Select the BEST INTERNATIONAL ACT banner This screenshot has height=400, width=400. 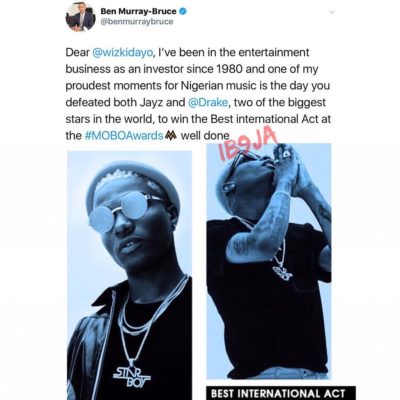pos(278,393)
